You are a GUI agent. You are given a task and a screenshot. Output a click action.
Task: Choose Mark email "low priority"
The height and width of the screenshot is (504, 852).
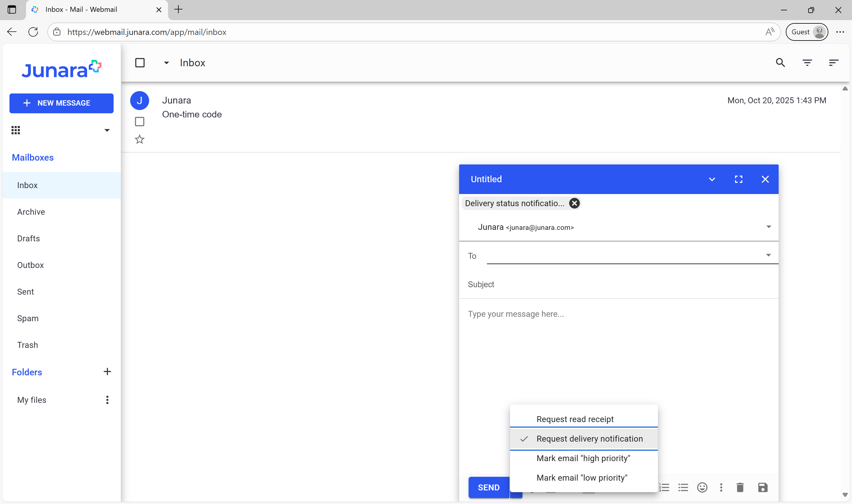click(583, 477)
